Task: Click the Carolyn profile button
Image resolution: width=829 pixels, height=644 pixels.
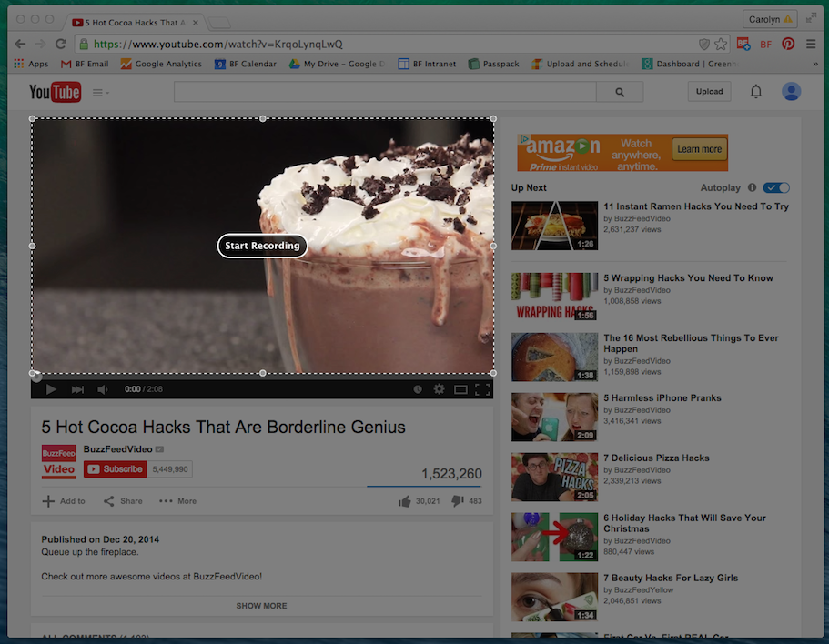Action: (769, 19)
